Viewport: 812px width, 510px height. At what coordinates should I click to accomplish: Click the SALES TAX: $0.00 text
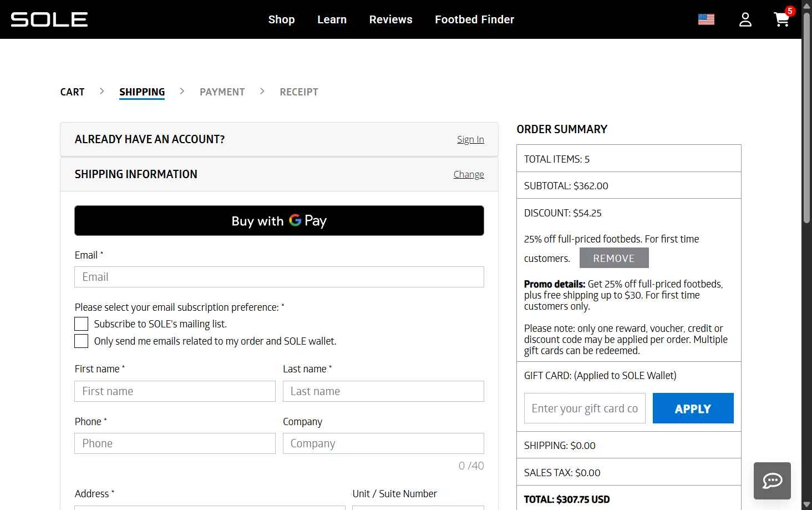point(562,473)
